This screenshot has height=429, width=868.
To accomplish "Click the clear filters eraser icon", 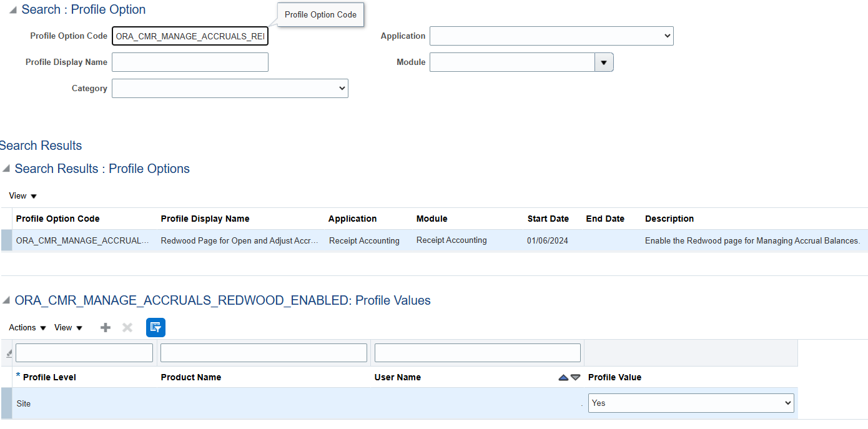I will 9,353.
